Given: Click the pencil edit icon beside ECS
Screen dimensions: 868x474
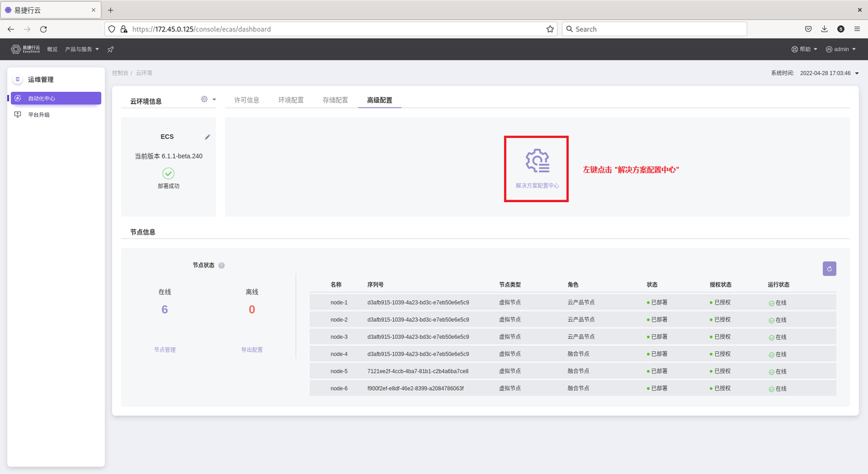Looking at the screenshot, I should pos(208,137).
